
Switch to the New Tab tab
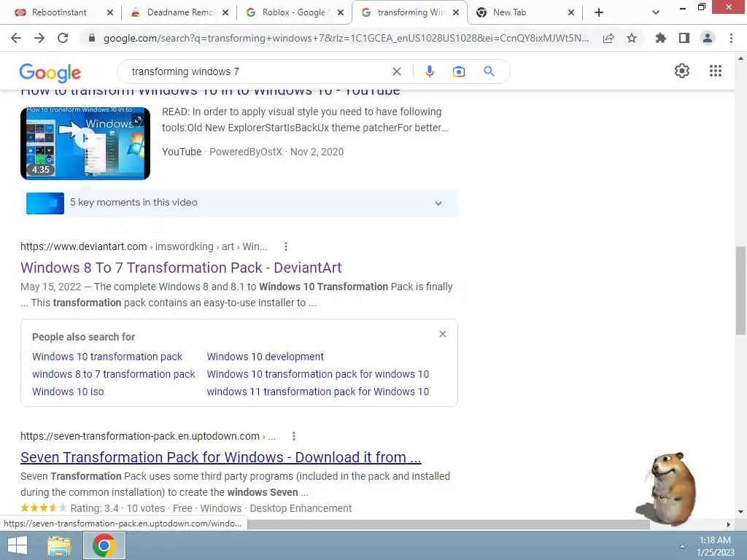(x=509, y=12)
